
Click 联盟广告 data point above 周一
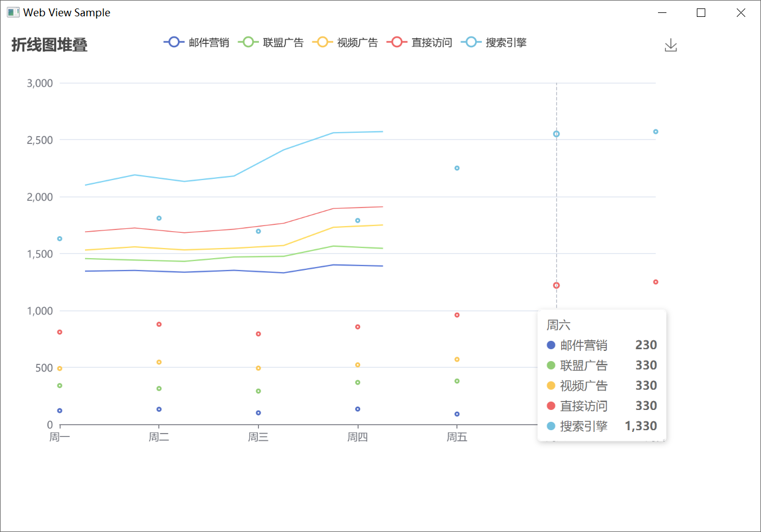tap(60, 386)
